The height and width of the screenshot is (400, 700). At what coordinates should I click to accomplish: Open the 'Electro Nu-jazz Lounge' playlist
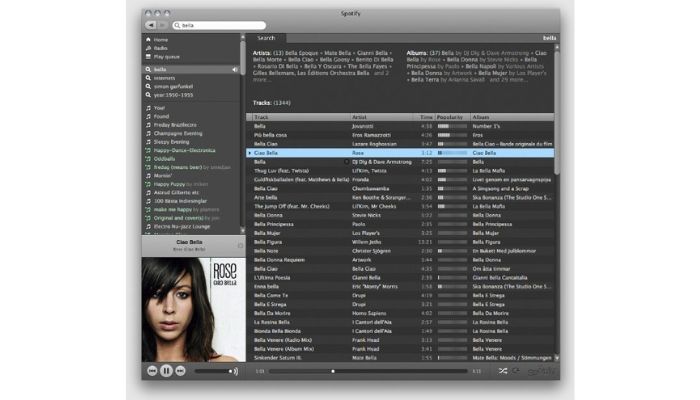tap(182, 227)
